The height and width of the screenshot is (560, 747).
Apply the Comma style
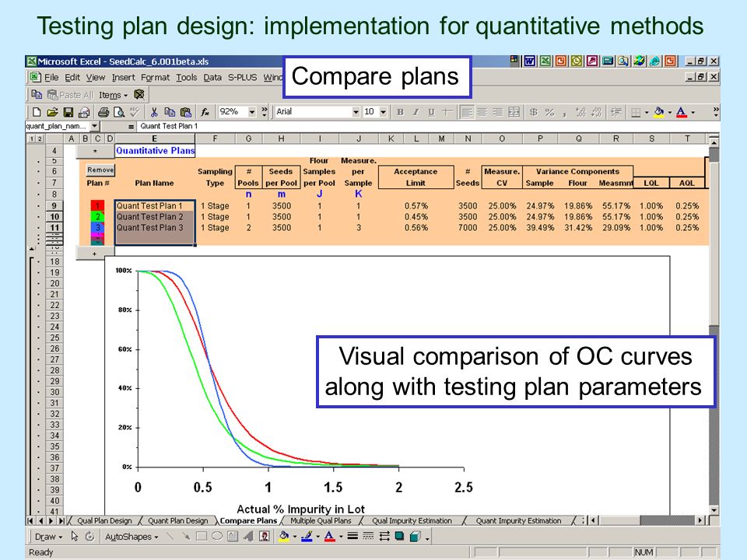564,113
